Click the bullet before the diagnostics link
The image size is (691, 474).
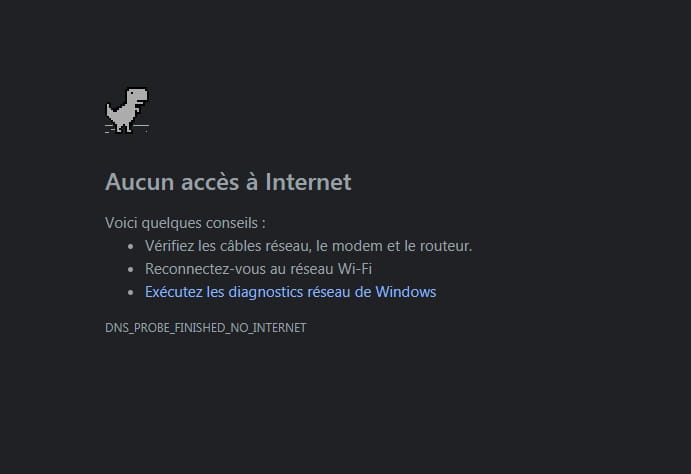130,293
